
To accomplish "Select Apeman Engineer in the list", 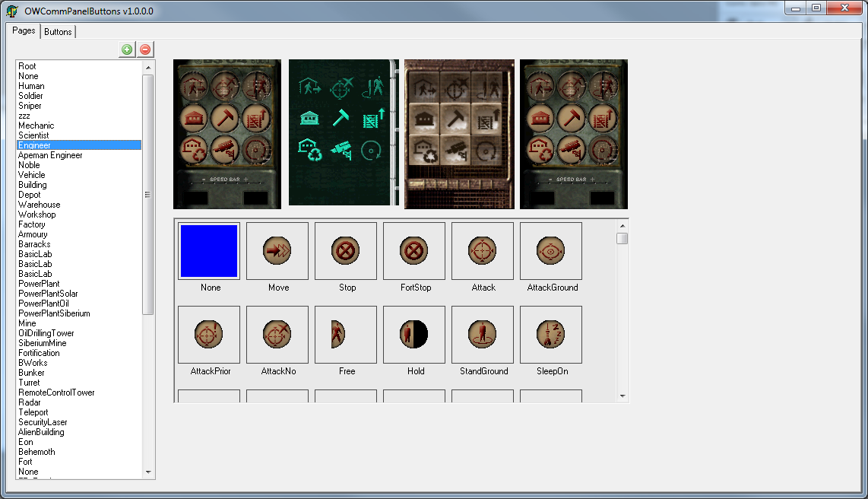I will pyautogui.click(x=79, y=155).
